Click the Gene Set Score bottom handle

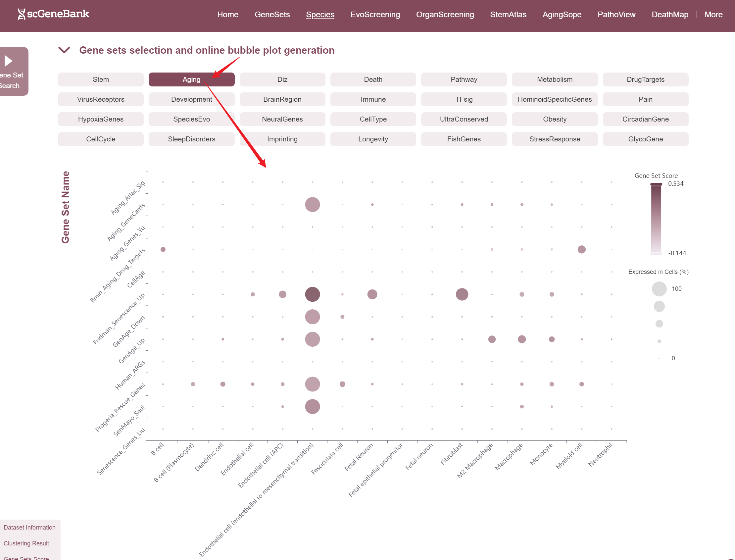(656, 254)
